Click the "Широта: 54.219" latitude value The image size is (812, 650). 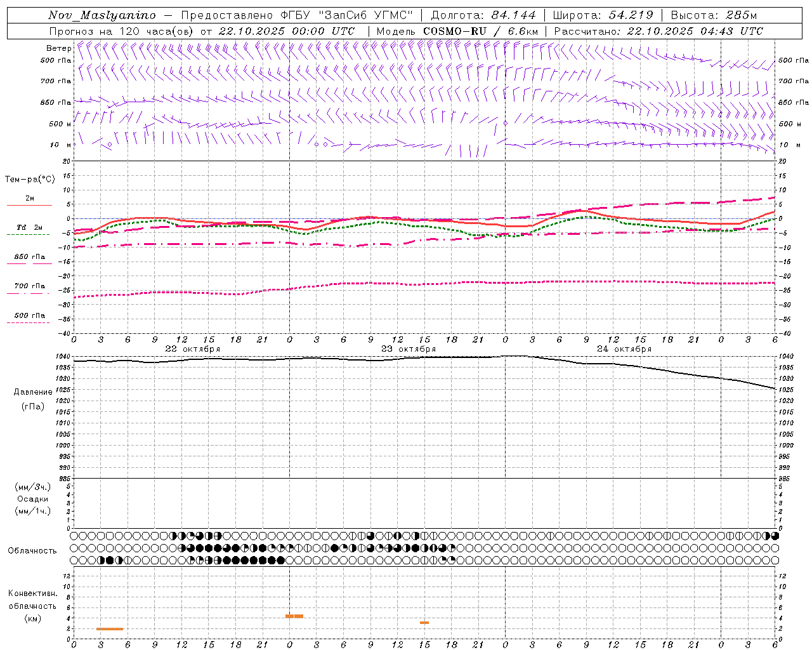coord(603,15)
